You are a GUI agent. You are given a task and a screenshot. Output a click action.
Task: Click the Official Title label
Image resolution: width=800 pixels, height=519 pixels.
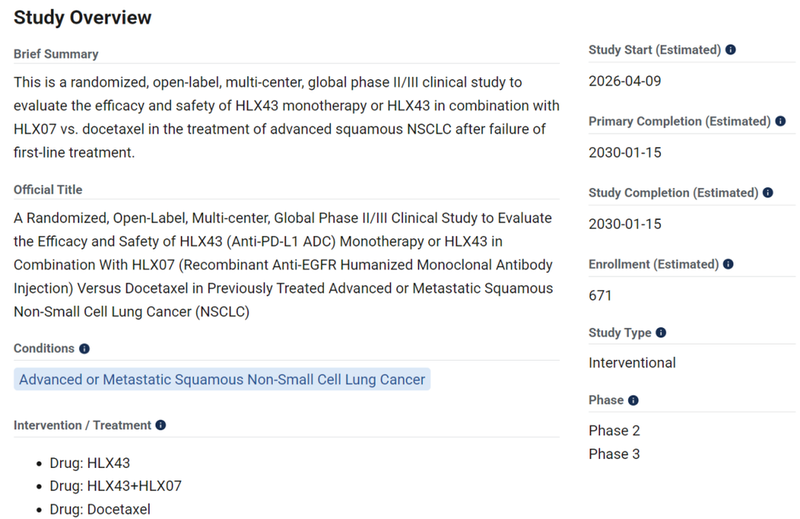[48, 190]
